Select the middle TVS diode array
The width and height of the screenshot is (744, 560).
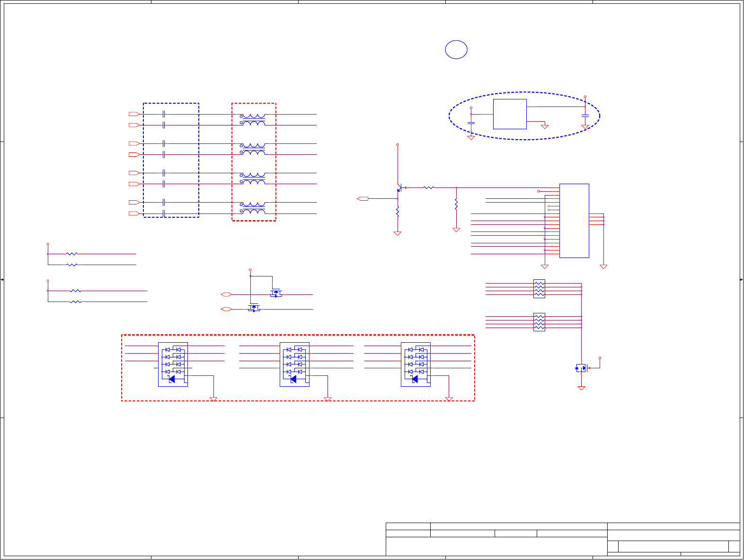point(294,364)
